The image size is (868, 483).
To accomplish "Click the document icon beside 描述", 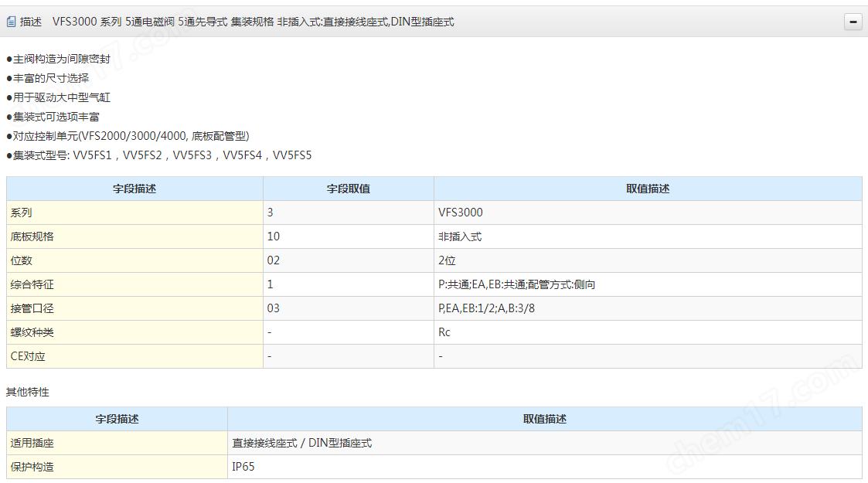I will 11,22.
